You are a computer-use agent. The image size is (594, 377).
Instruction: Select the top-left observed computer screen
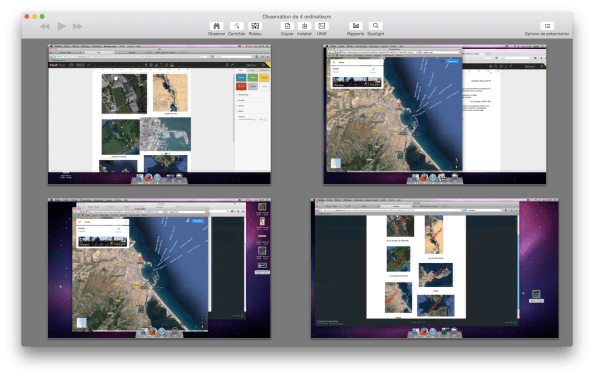click(159, 114)
